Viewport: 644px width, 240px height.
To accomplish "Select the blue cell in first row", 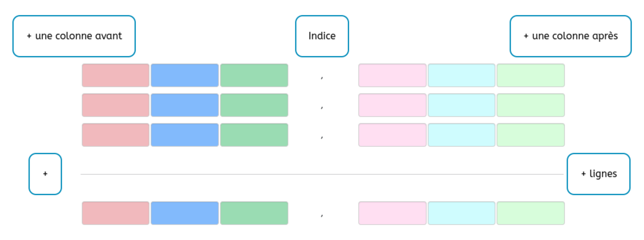I will (184, 75).
